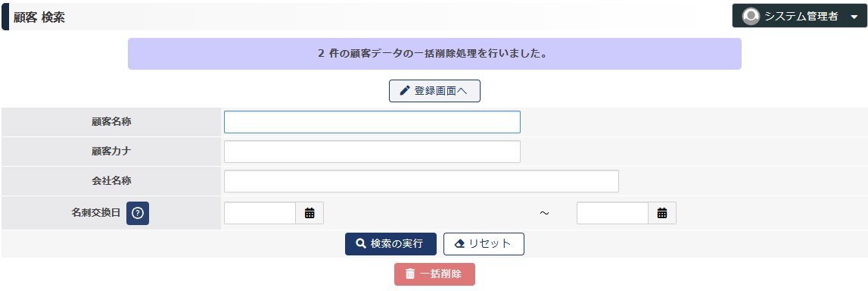Image resolution: width=868 pixels, height=291 pixels.
Task: Click the 一括削除 bulk delete button
Action: pos(434,274)
